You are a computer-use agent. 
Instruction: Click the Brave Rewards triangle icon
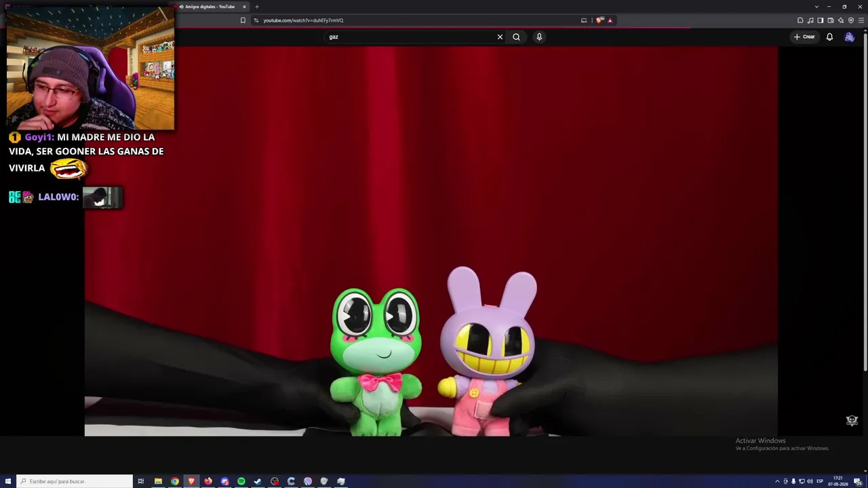click(x=610, y=20)
